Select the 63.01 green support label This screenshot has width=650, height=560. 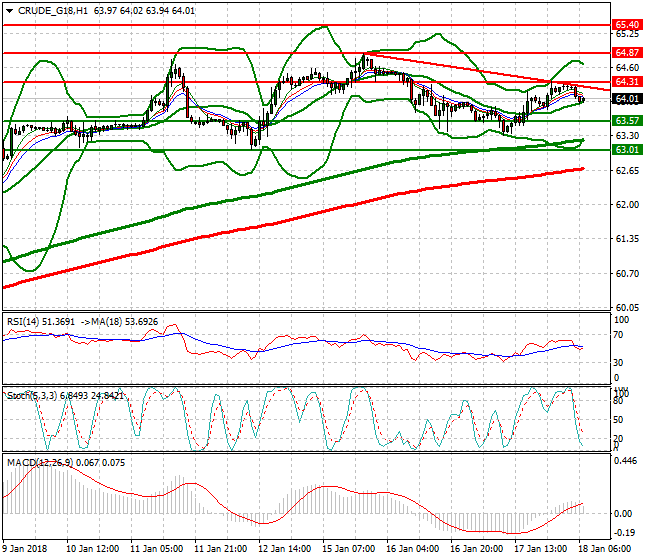pos(627,150)
